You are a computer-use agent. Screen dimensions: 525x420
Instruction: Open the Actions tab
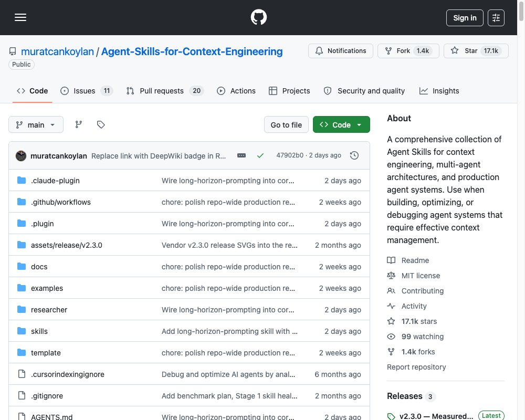236,91
